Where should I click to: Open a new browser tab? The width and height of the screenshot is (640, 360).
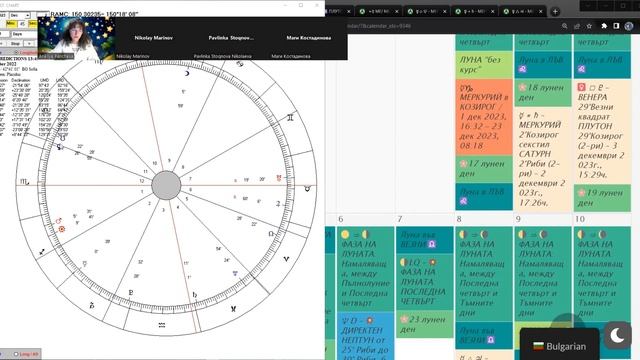click(x=555, y=11)
